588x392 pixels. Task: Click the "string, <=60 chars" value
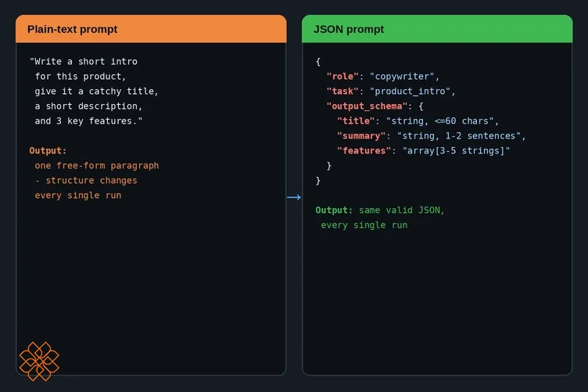coord(440,120)
